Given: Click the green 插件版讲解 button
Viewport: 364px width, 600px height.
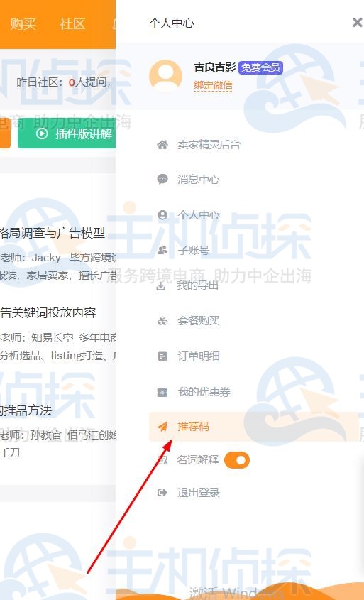Looking at the screenshot, I should pos(67,133).
